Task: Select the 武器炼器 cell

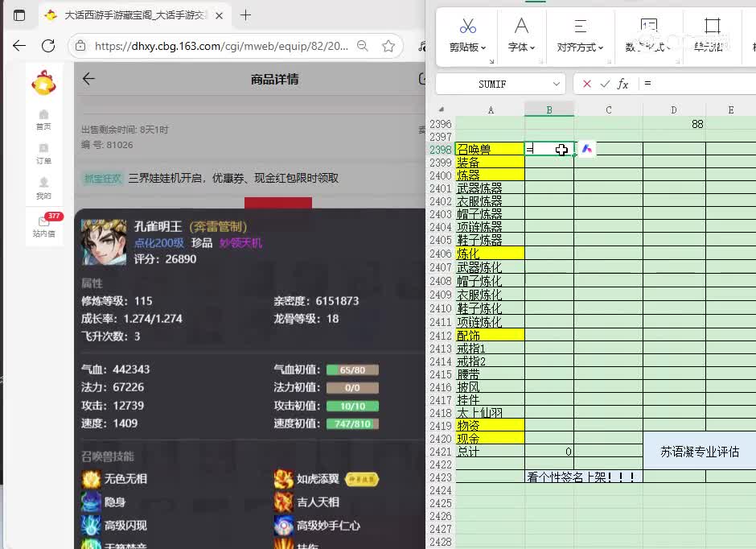Action: coord(490,188)
